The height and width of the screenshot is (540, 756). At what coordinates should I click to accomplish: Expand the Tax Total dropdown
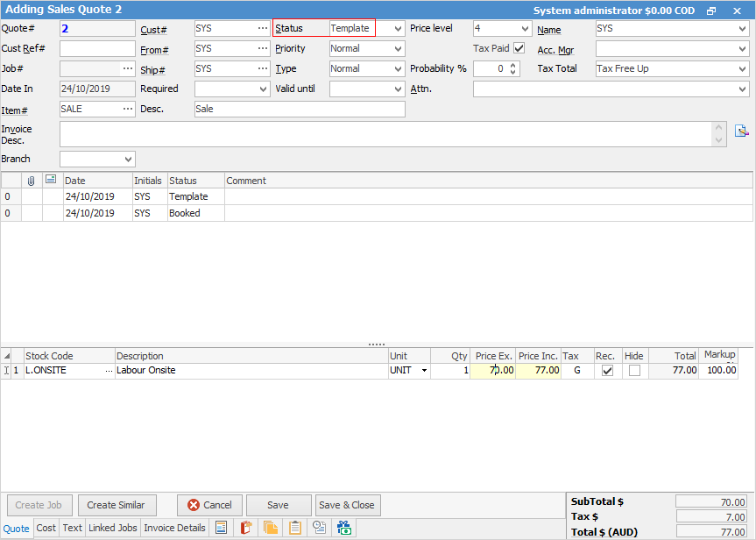(x=742, y=68)
